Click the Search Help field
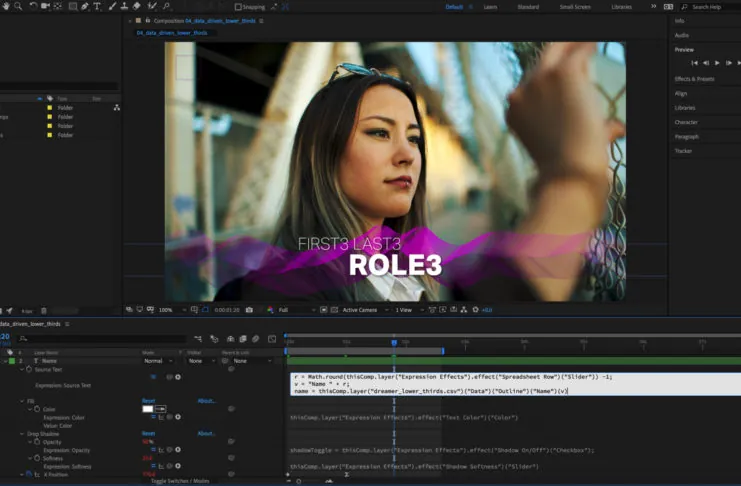 (706, 6)
